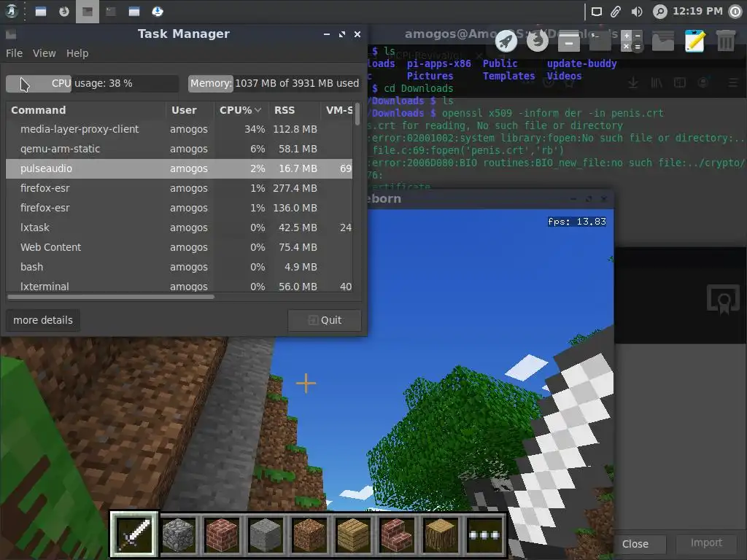This screenshot has width=747, height=560.
Task: Open the display icon in the system tray
Action: tap(597, 12)
